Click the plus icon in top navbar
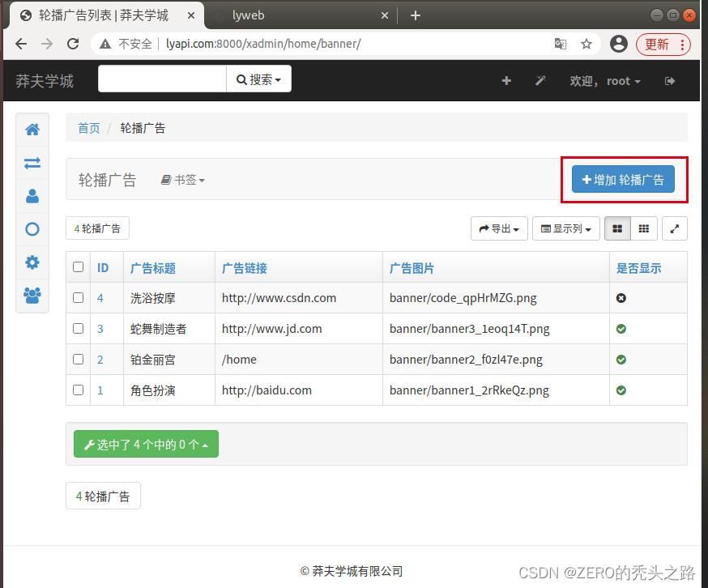 click(506, 81)
